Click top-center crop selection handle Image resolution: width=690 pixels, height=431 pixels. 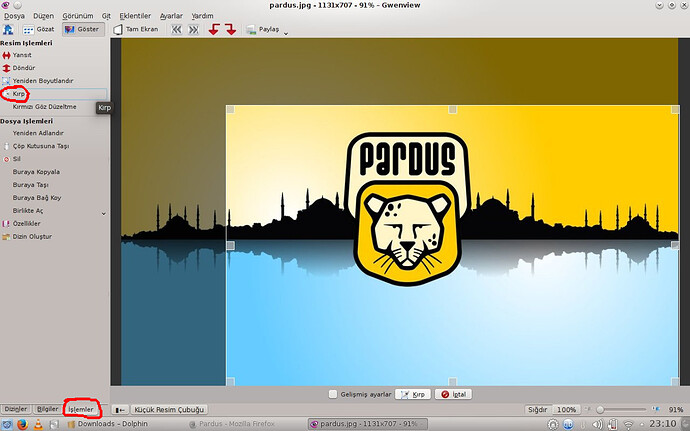point(452,110)
